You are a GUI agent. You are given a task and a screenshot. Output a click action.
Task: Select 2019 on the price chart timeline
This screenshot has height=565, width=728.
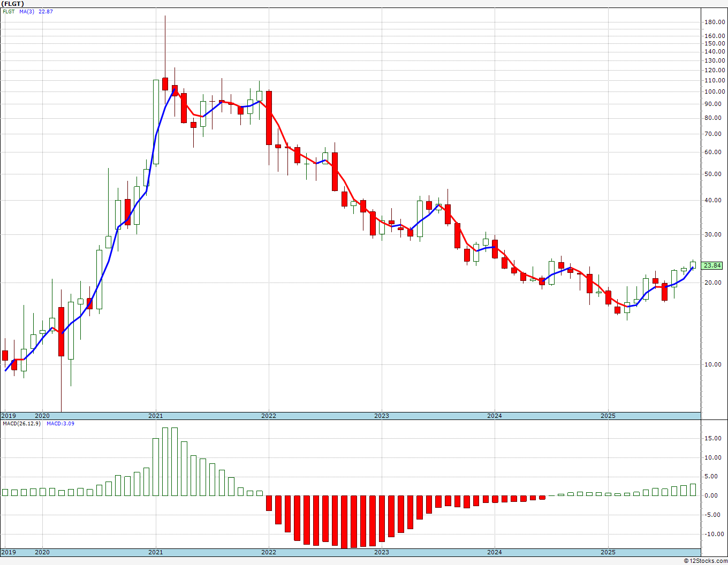(8, 416)
